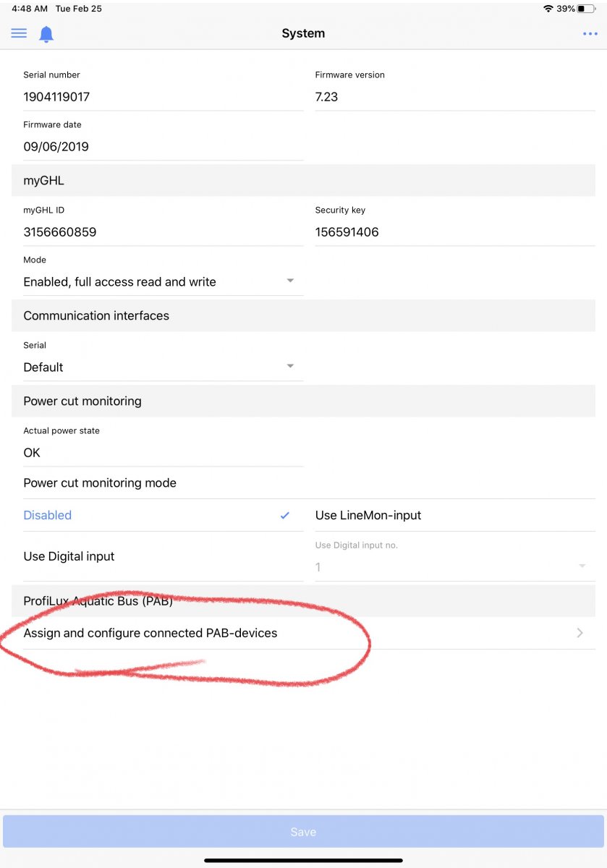The width and height of the screenshot is (607, 868).
Task: Open the three-dot more options menu
Action: pos(590,34)
